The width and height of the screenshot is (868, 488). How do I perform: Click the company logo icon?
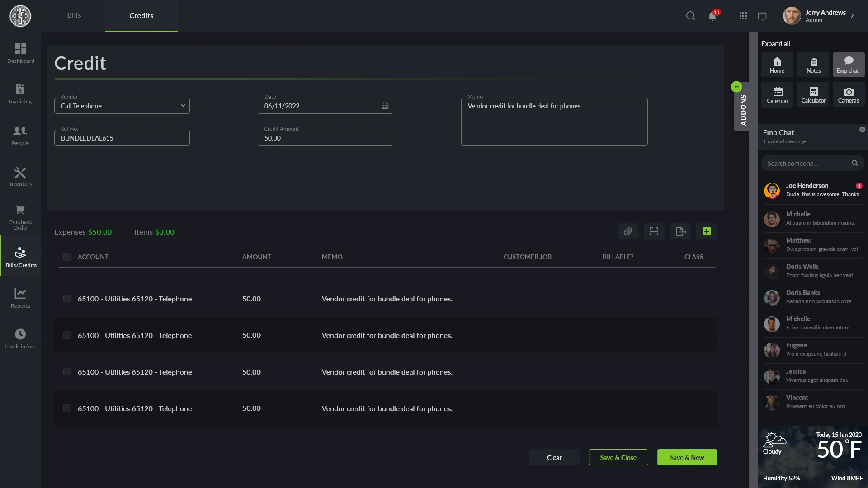[20, 16]
